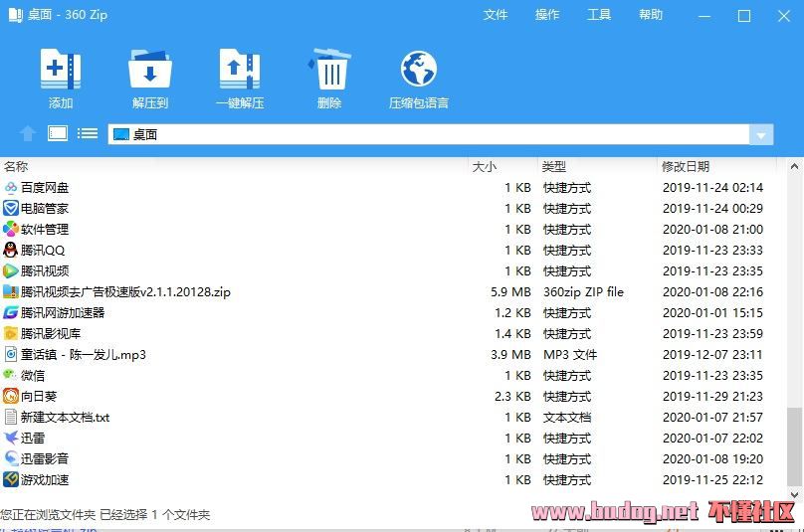Sort by the 名称 column header
The height and width of the screenshot is (532, 804).
pos(16,167)
